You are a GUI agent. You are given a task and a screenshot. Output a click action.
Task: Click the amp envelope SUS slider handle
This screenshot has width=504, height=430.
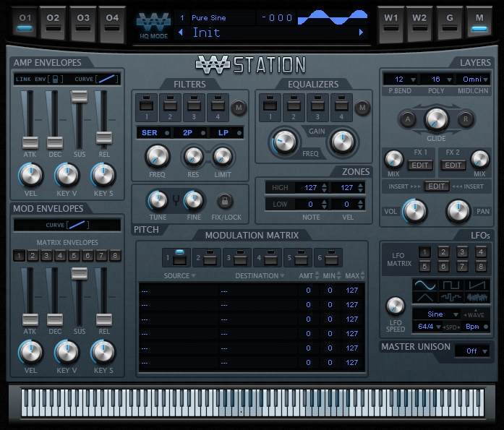point(80,96)
